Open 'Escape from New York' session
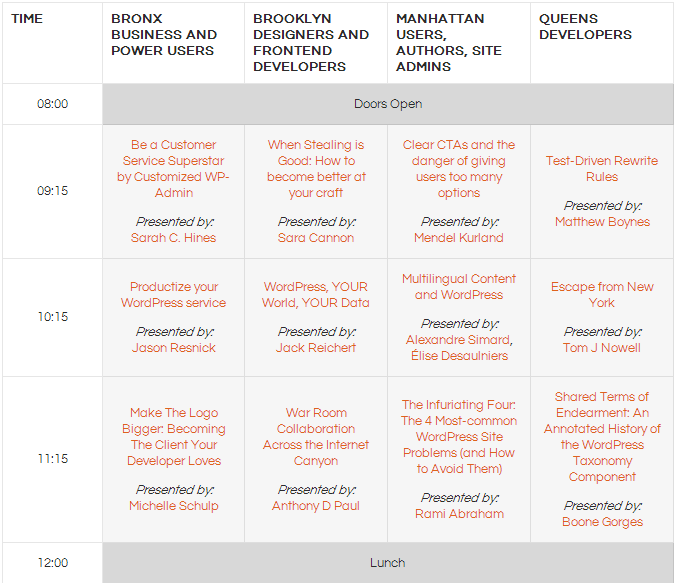Viewport: 674px width, 583px height. click(x=602, y=295)
